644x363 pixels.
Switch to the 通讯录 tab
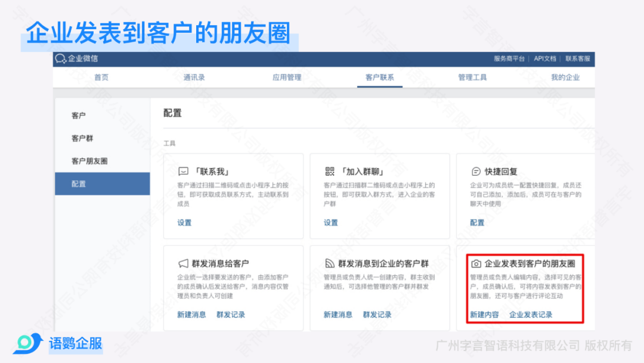194,78
